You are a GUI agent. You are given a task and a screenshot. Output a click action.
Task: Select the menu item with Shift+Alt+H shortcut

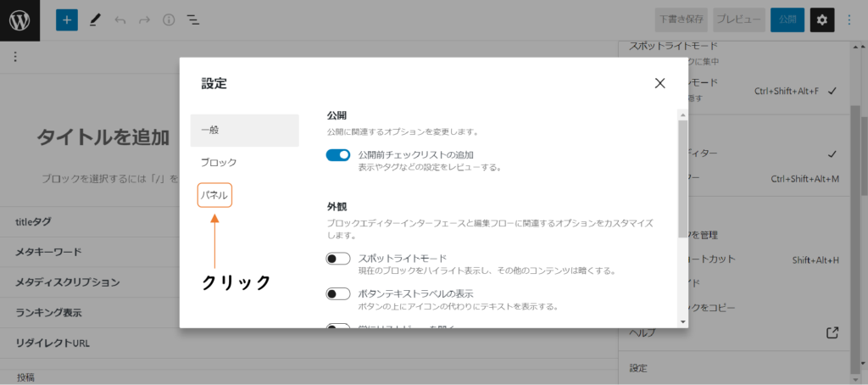[734, 259]
